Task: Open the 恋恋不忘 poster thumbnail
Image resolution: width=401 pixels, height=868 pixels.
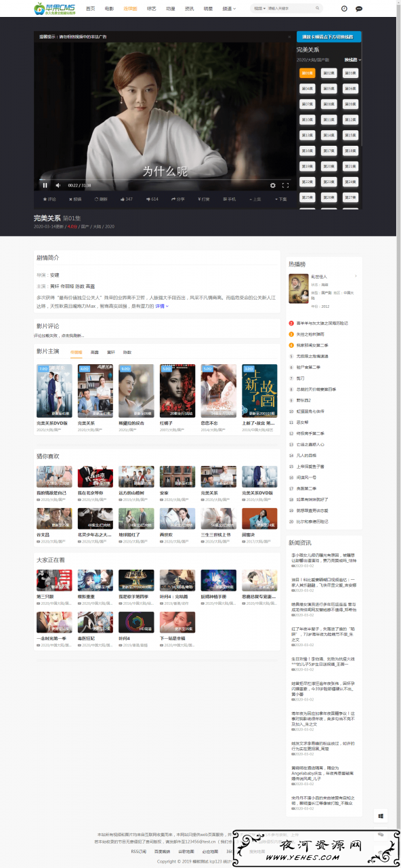Action: 219,391
